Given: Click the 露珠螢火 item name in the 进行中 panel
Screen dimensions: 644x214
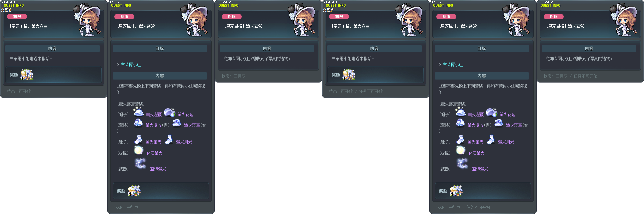Looking at the screenshot, I should click(x=158, y=169).
